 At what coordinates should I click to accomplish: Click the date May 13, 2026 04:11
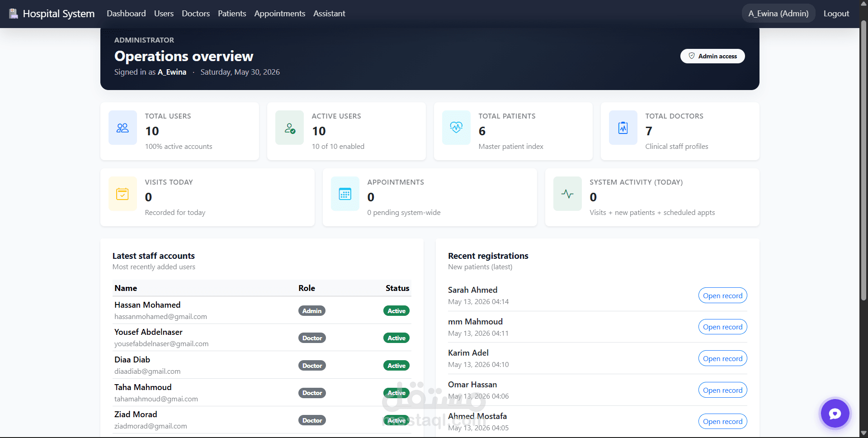pyautogui.click(x=478, y=333)
